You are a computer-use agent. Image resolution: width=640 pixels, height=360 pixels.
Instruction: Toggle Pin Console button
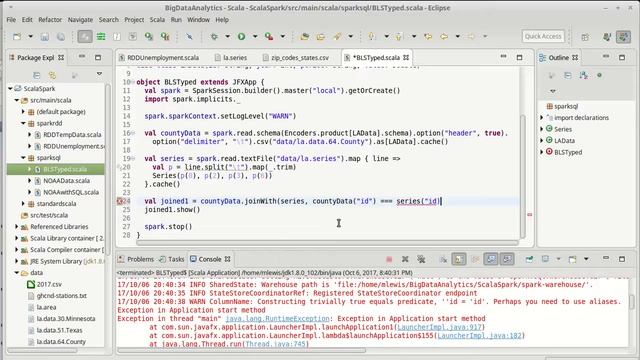tap(529, 259)
